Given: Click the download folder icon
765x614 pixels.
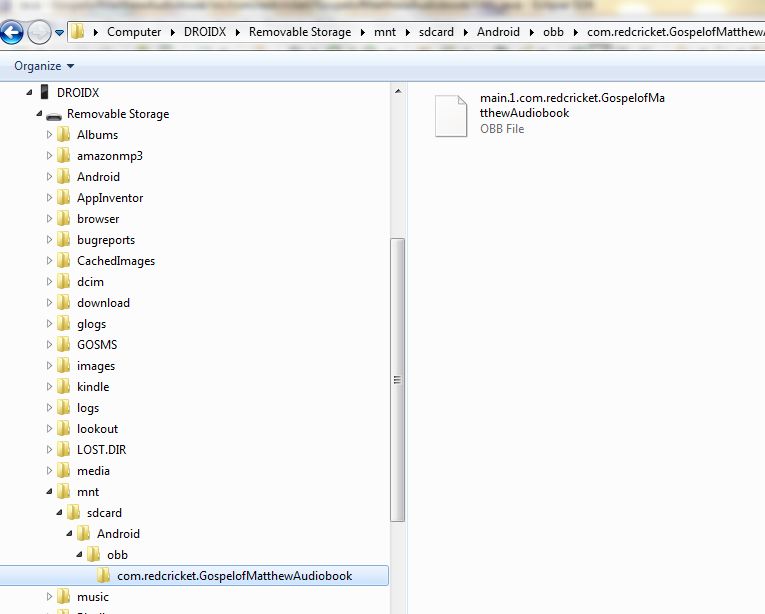Looking at the screenshot, I should [x=63, y=302].
